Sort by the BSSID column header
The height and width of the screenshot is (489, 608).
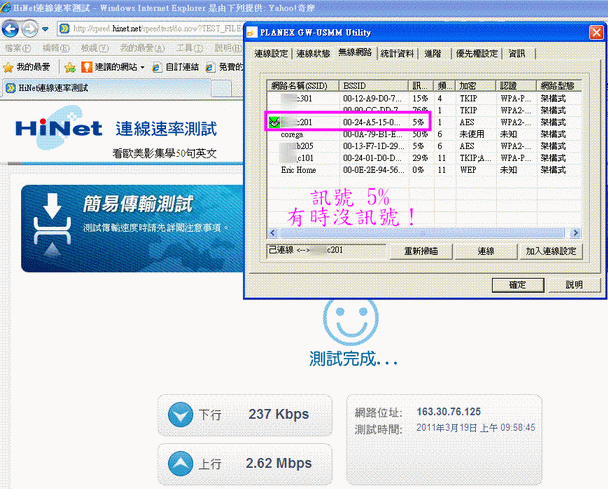[373, 86]
